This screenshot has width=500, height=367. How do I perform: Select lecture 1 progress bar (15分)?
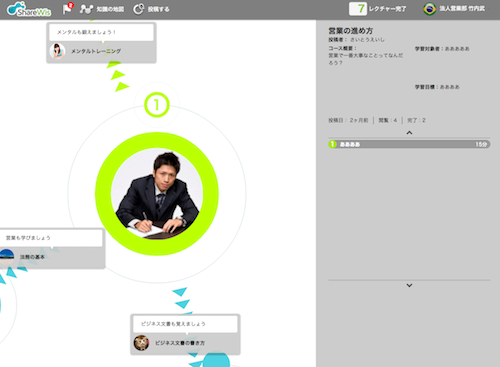(x=409, y=144)
